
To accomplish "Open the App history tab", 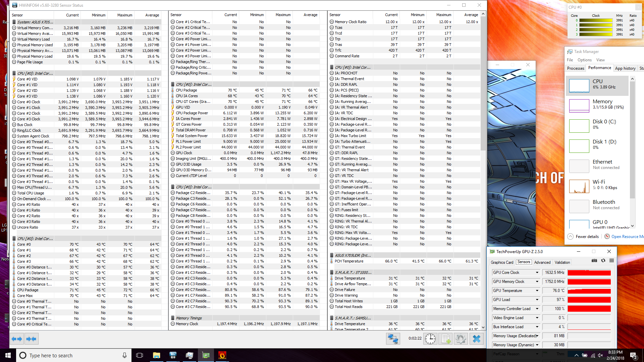I will click(x=625, y=68).
